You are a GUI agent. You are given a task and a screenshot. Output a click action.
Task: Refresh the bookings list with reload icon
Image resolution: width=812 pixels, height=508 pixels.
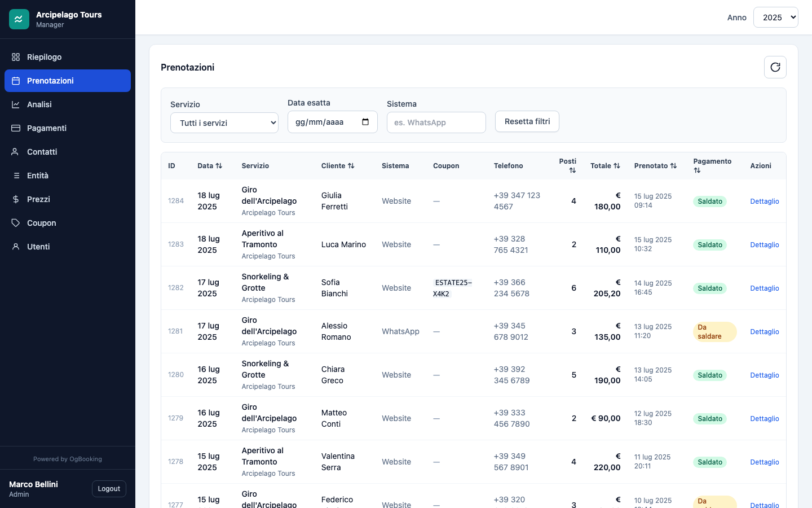(775, 67)
